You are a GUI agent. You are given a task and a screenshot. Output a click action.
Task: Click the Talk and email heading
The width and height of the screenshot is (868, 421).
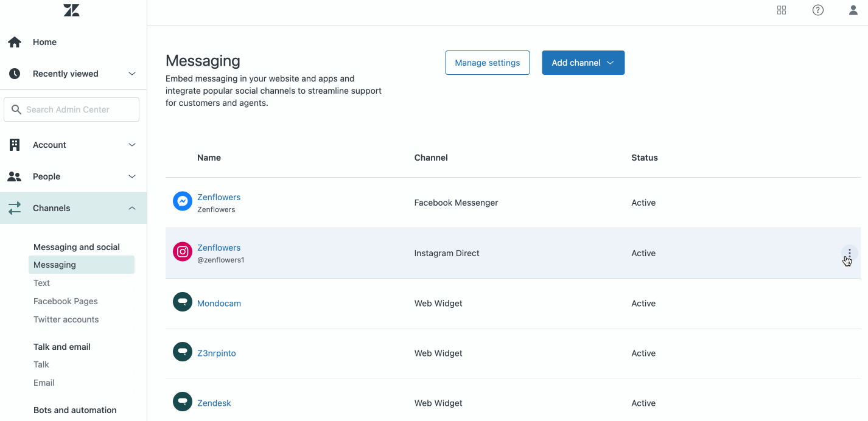coord(62,347)
